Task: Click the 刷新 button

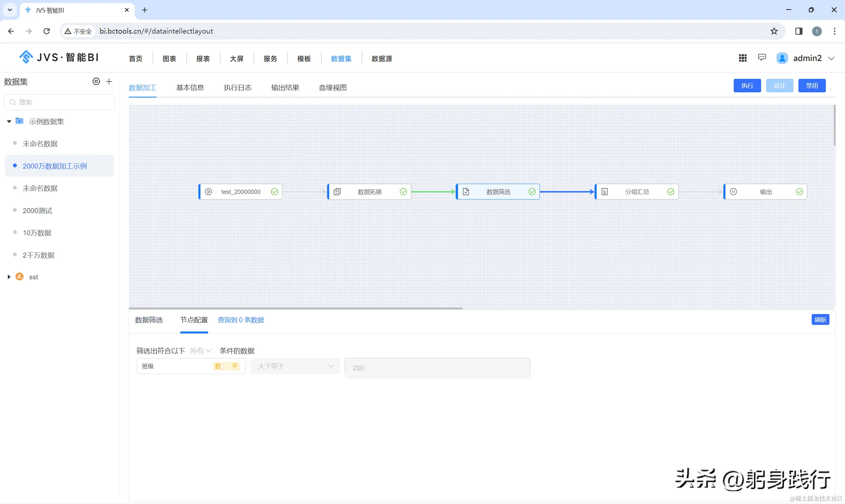Action: point(820,320)
